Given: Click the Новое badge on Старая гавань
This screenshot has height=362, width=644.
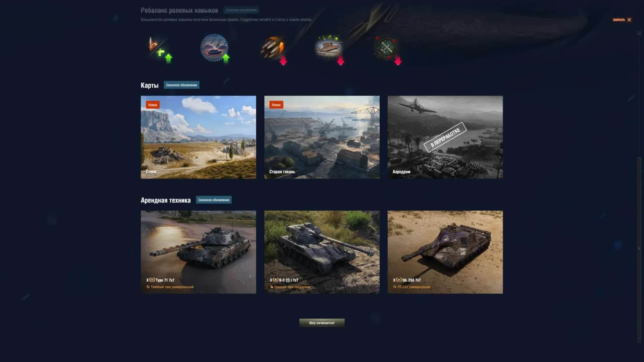Looking at the screenshot, I should pos(276,105).
